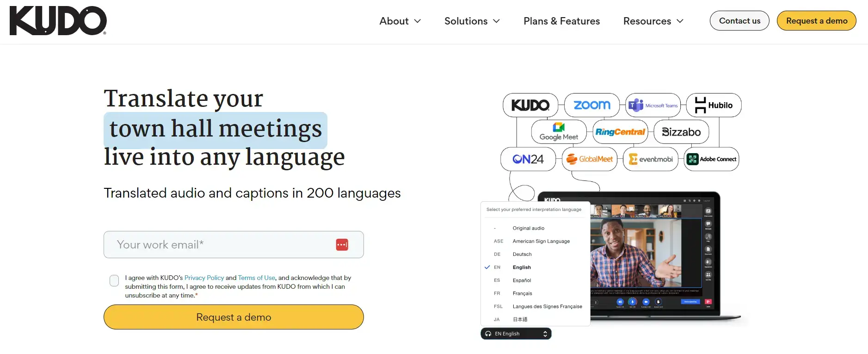Image resolution: width=868 pixels, height=354 pixels.
Task: Click the speaker video in the laptop mockup
Action: [x=646, y=253]
